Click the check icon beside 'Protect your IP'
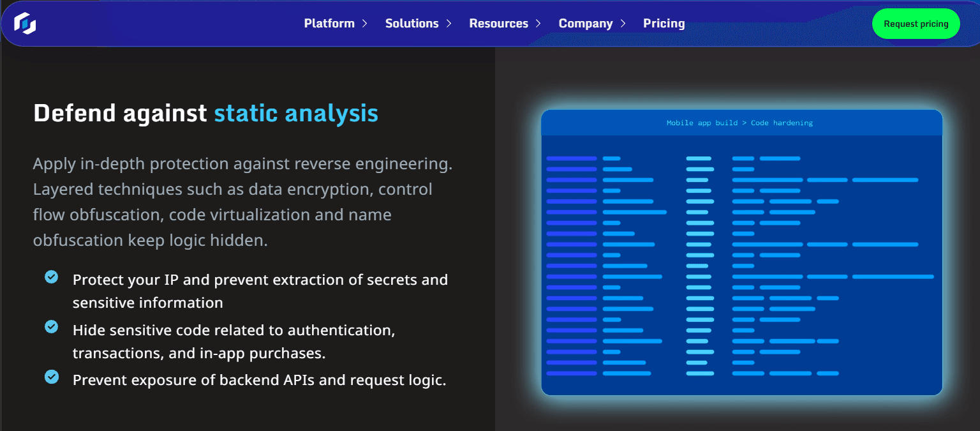 click(52, 277)
